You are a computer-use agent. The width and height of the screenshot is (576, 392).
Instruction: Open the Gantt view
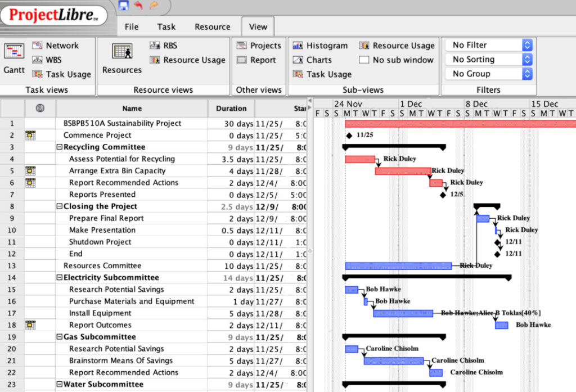coord(14,58)
